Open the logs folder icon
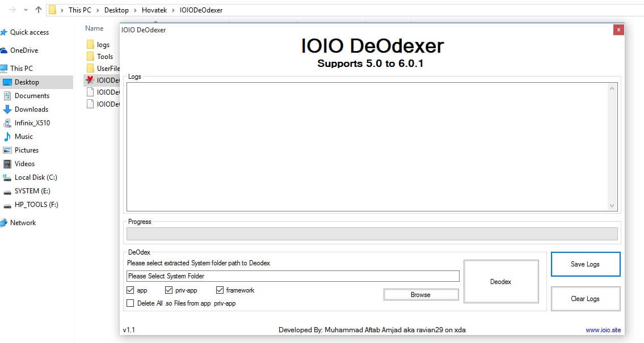 (x=90, y=45)
